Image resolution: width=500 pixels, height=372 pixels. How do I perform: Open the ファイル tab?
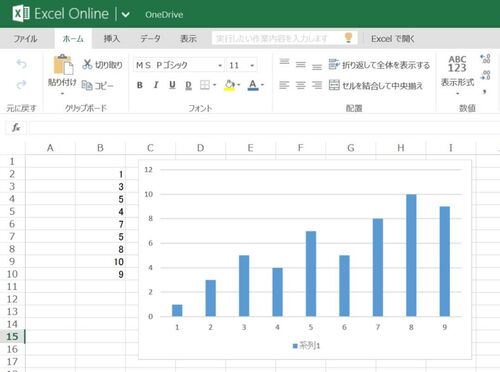tap(25, 39)
